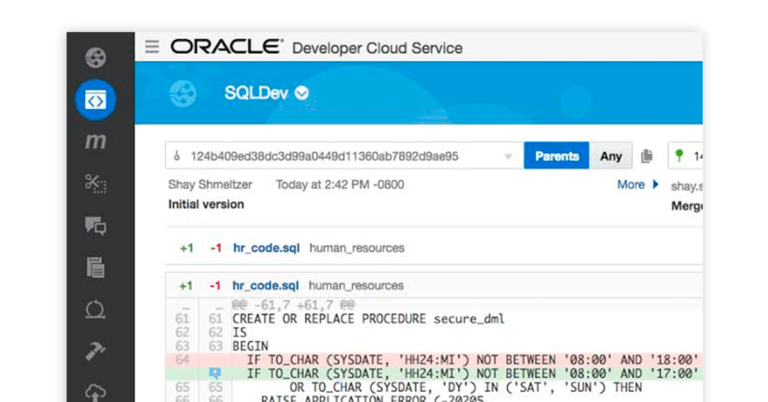Click the Deploy cloud upload icon
The image size is (768, 402).
[x=96, y=392]
